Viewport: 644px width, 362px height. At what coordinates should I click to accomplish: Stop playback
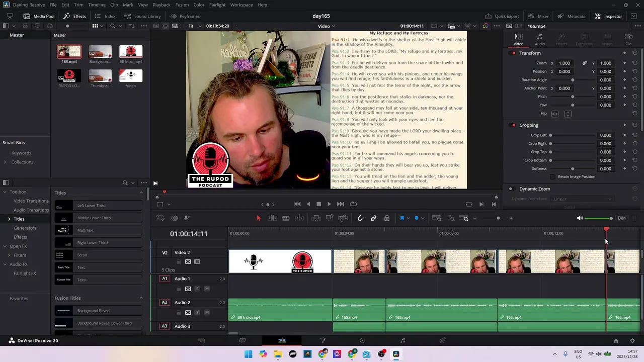[x=318, y=204]
